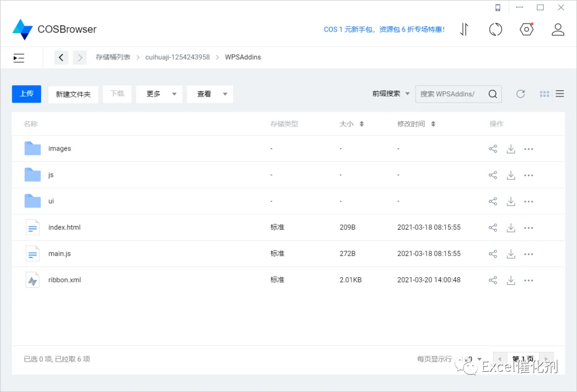Open the 前缀搜索 search mode dropdown
The width and height of the screenshot is (577, 392).
pyautogui.click(x=391, y=94)
